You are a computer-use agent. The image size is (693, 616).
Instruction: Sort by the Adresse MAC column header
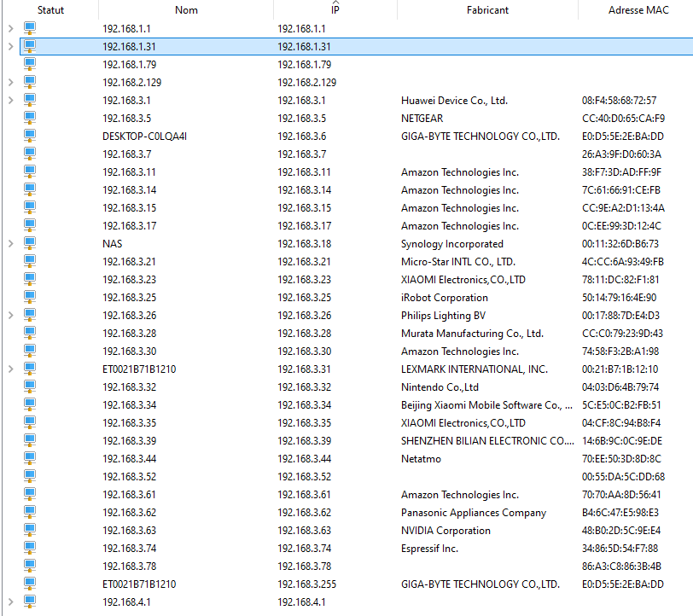[638, 9]
